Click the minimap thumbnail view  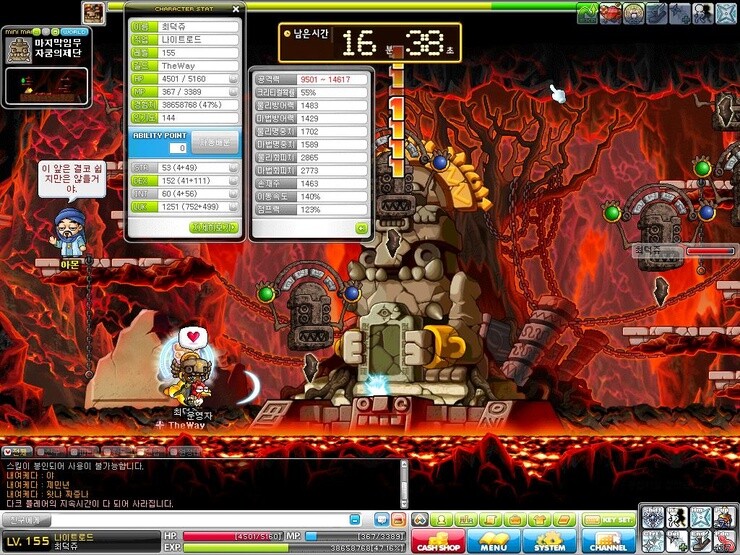coord(46,86)
